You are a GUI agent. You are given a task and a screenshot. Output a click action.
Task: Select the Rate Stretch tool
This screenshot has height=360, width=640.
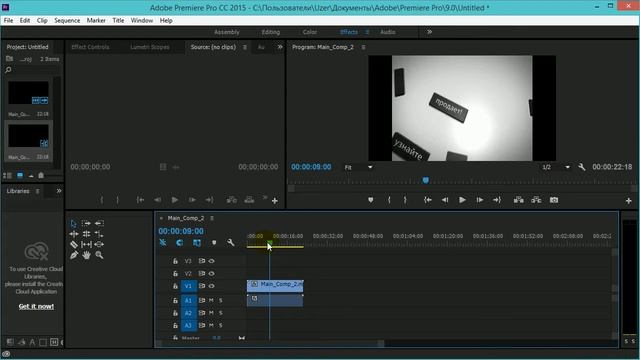coord(99,234)
